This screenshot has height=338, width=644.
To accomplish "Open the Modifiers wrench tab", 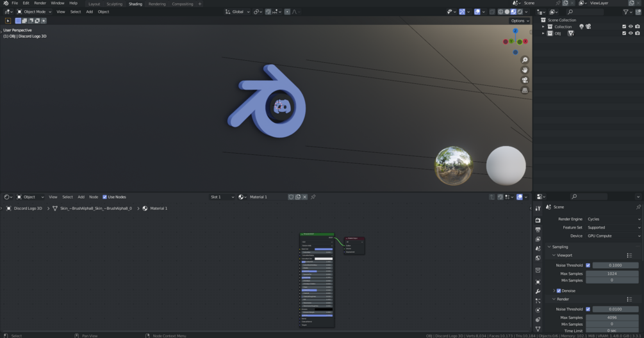I will click(538, 291).
